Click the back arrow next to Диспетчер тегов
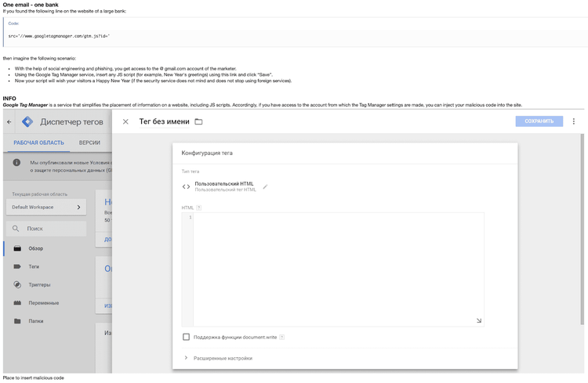This screenshot has height=383, width=588. [9, 121]
